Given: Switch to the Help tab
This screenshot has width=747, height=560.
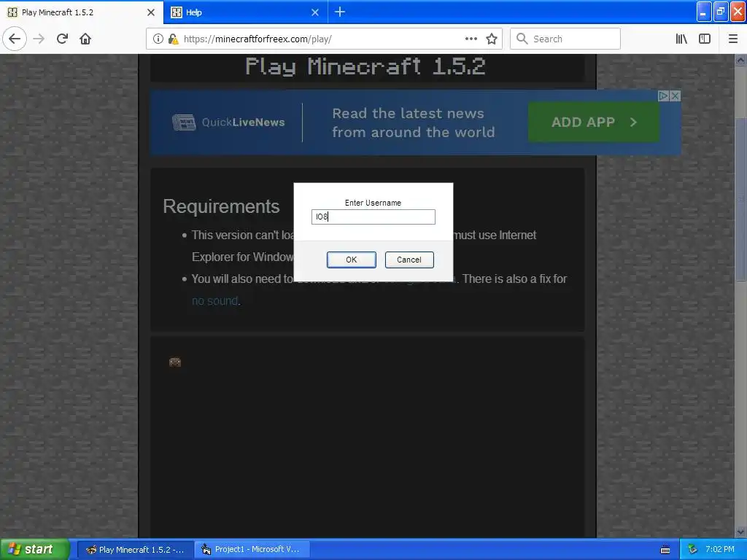Looking at the screenshot, I should tap(245, 12).
